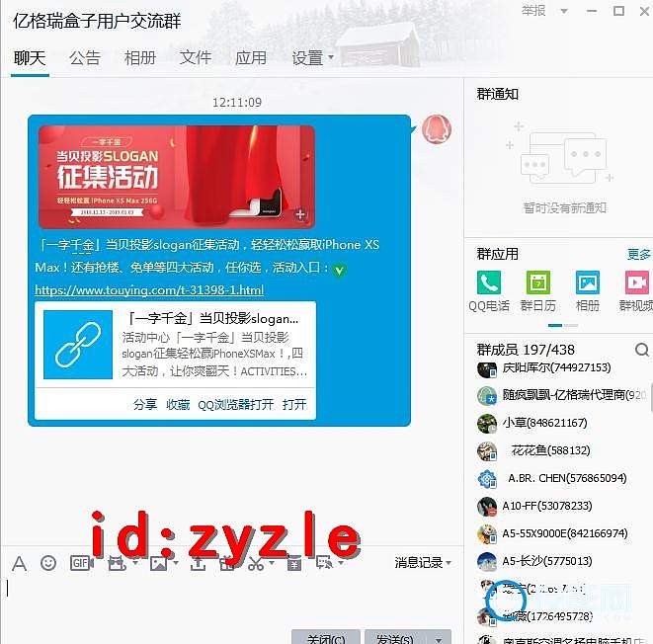Screen dimensions: 653x644
Task: Expand the 举报 dropdown arrow
Action: click(564, 11)
